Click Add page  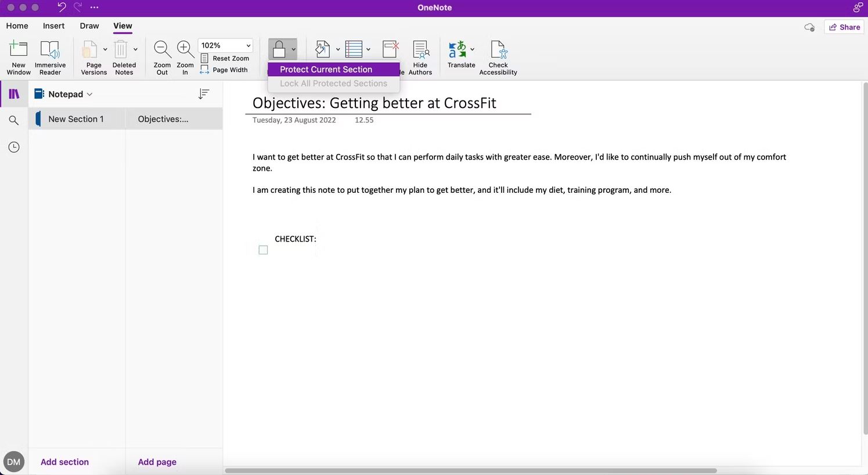tap(157, 462)
